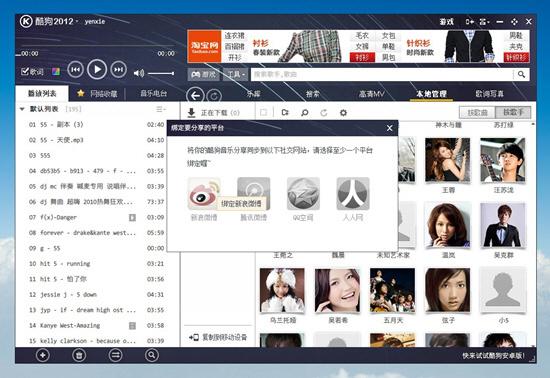Click the add folder icon
The width and height of the screenshot is (550, 378).
285,112
